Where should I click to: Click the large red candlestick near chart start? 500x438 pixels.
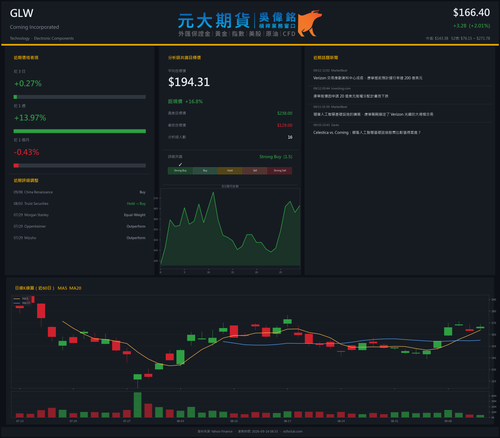point(41,311)
